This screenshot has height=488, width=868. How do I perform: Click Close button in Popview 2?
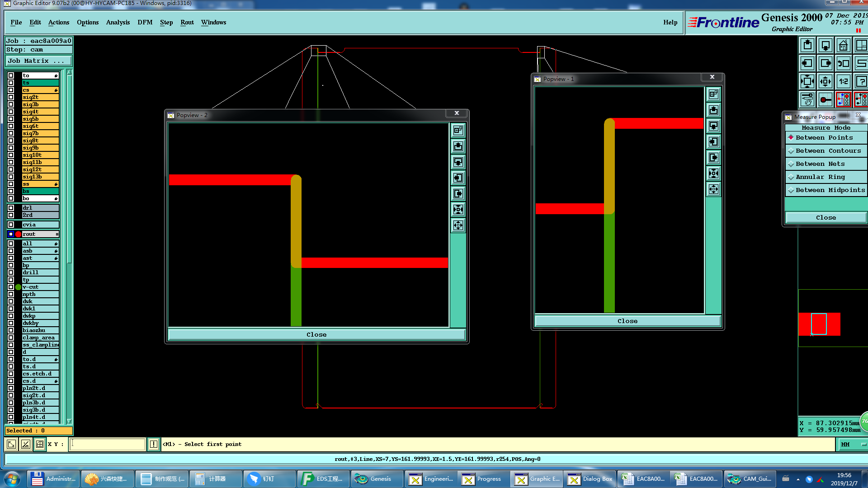316,335
